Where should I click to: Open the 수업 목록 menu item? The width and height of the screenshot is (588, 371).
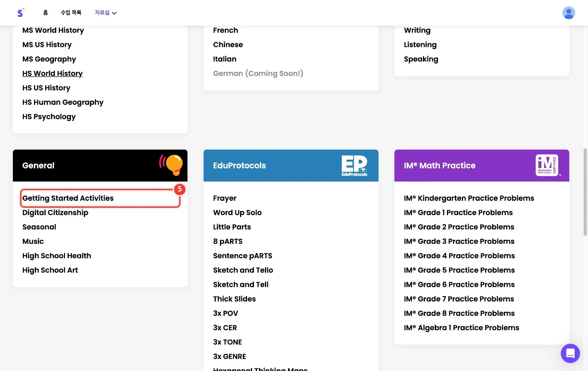[71, 13]
